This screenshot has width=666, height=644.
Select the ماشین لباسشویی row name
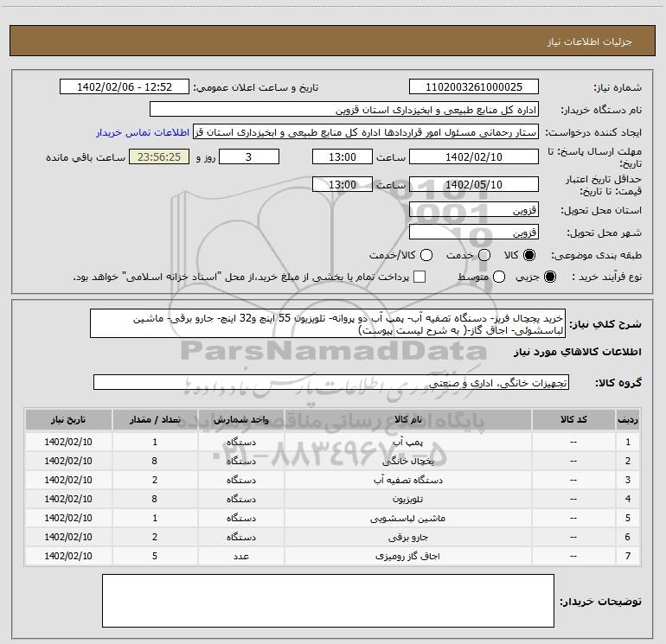[x=407, y=519]
